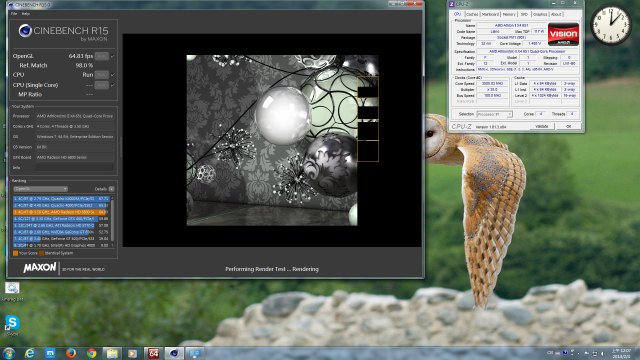Viewport: 640px width, 360px height.
Task: Click the OK button in CPU-Z
Action: 569,127
